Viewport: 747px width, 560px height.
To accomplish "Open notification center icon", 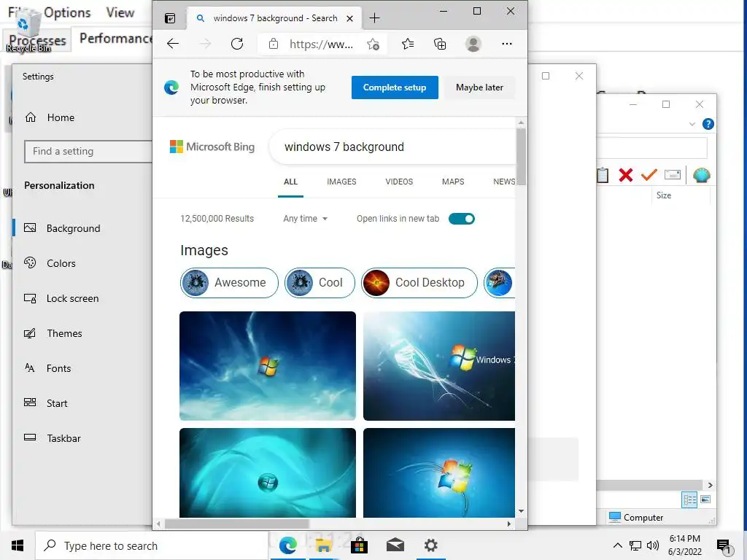I will click(x=724, y=545).
